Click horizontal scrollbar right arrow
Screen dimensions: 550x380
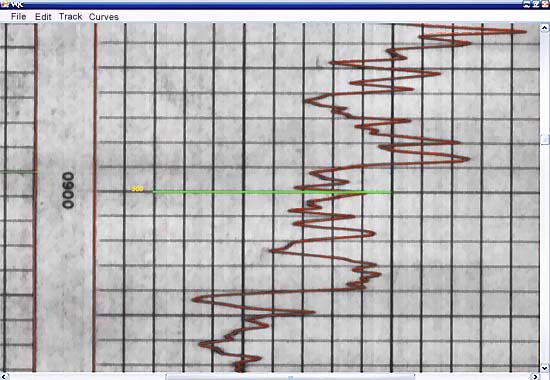click(536, 376)
